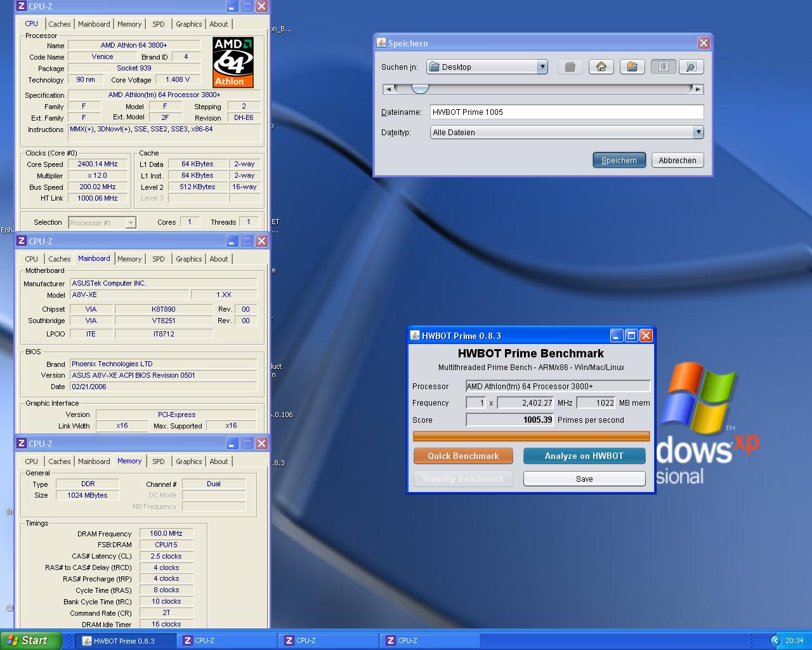Click the Speichern dialog title bar icon
This screenshot has width=812, height=650.
381,43
